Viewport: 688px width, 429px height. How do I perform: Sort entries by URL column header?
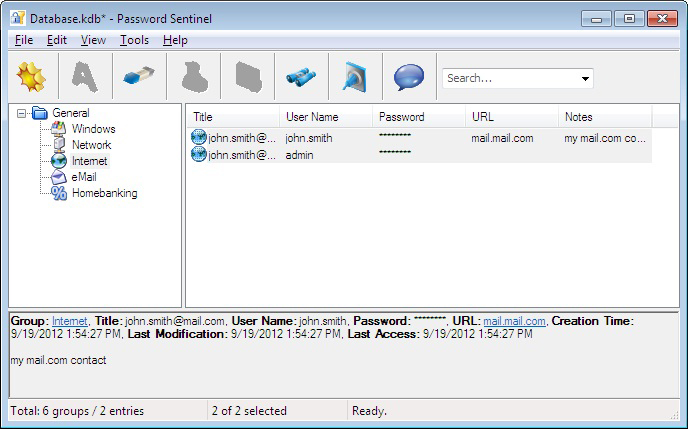coord(512,117)
